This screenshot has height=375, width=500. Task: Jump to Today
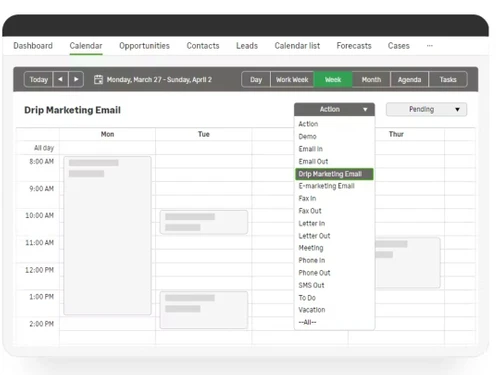39,79
